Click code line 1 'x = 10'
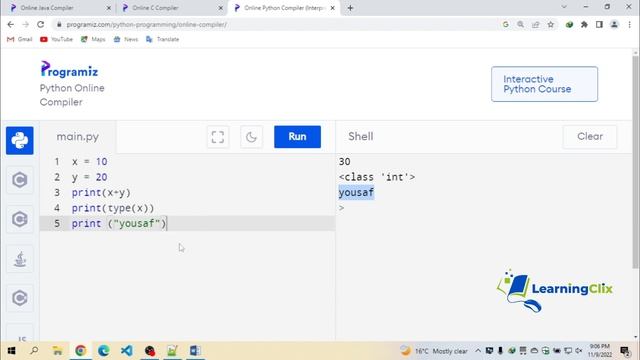The width and height of the screenshot is (640, 360). click(x=89, y=162)
